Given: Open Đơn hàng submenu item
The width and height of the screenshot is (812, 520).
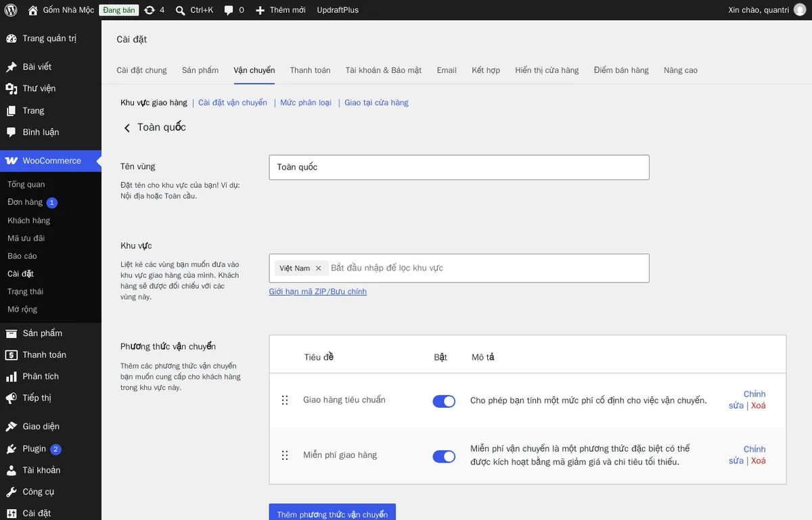Looking at the screenshot, I should (25, 202).
